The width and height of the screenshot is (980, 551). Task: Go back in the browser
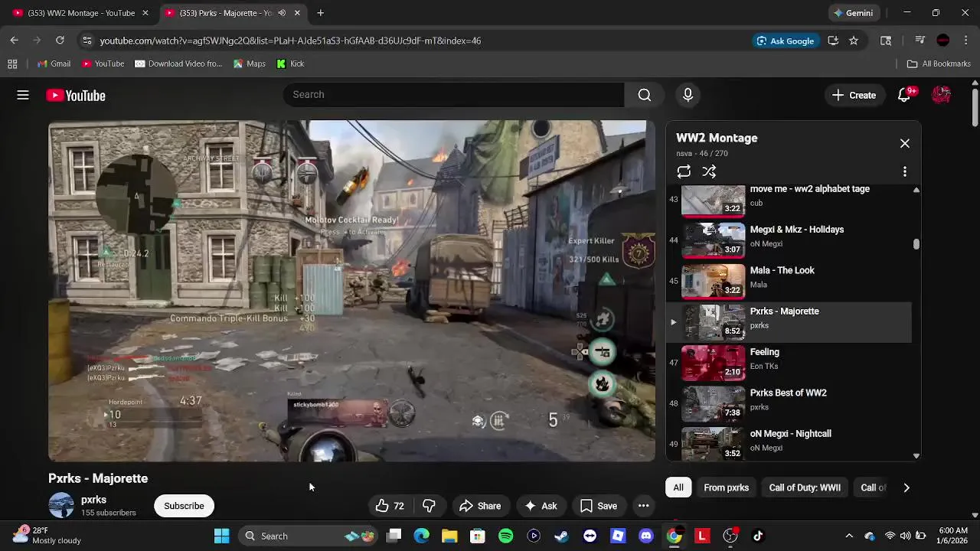(14, 41)
